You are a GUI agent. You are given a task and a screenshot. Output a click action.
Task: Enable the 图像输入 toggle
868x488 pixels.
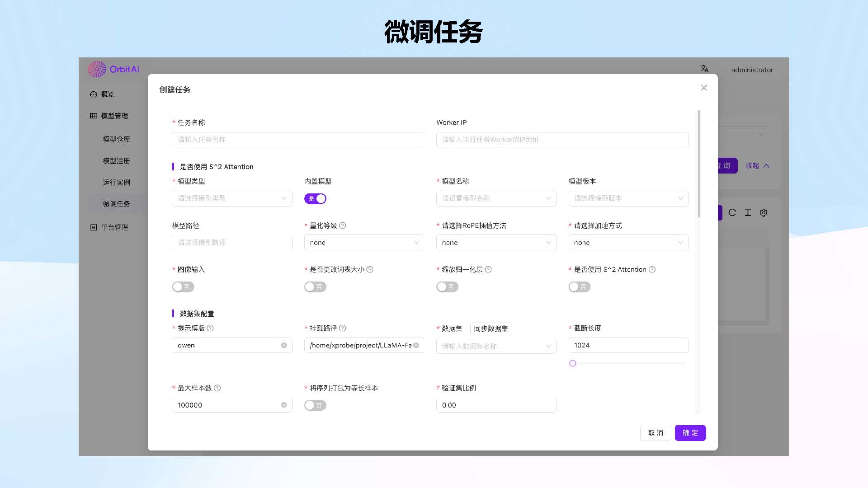pyautogui.click(x=183, y=287)
